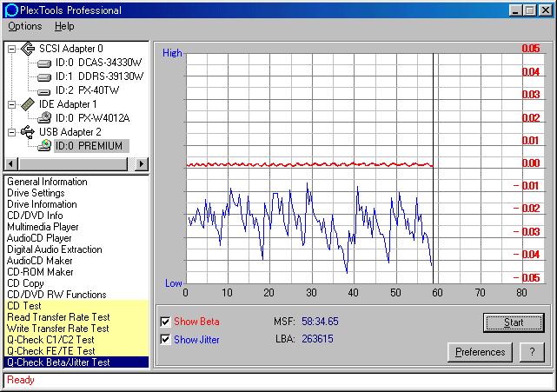This screenshot has height=392, width=557.
Task: Collapse the USB Adapter 2 tree node
Action: [11, 132]
